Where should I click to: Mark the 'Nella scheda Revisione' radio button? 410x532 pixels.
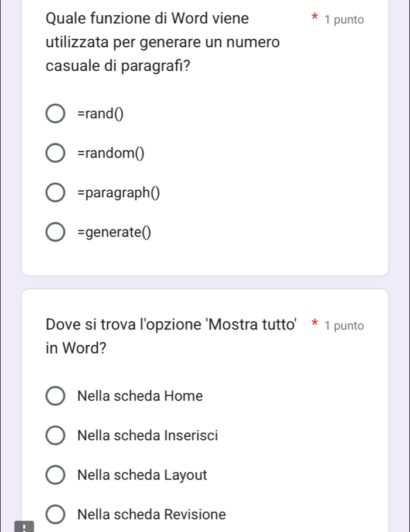click(56, 514)
